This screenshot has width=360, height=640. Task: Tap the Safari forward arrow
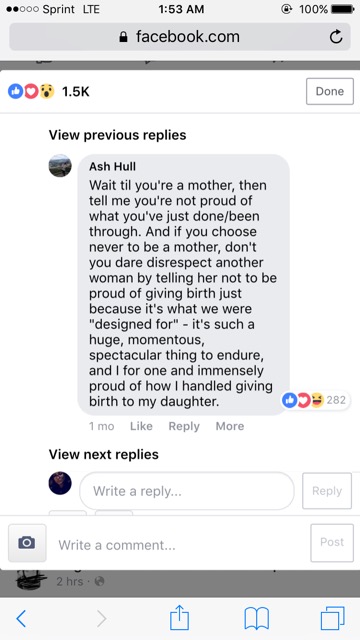[102, 619]
